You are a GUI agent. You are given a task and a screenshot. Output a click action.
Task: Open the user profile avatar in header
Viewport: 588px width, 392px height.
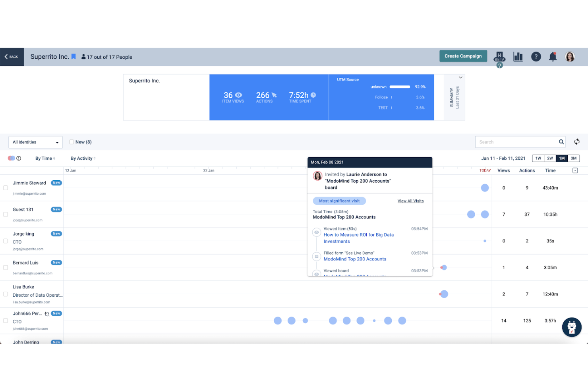click(570, 57)
